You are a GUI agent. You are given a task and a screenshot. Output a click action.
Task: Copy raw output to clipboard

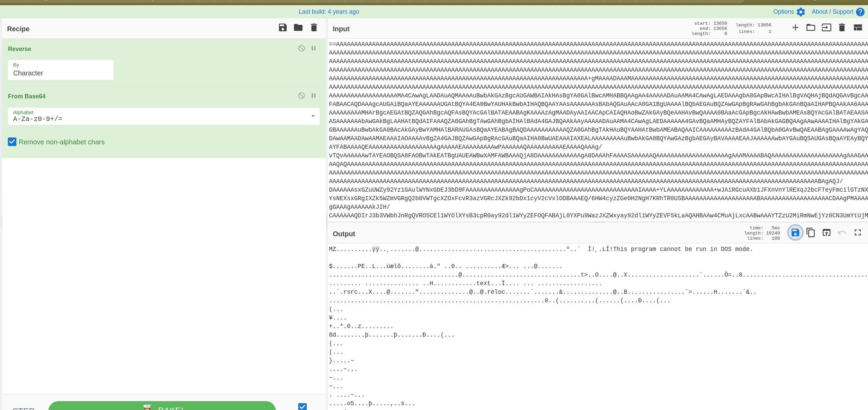click(x=810, y=233)
